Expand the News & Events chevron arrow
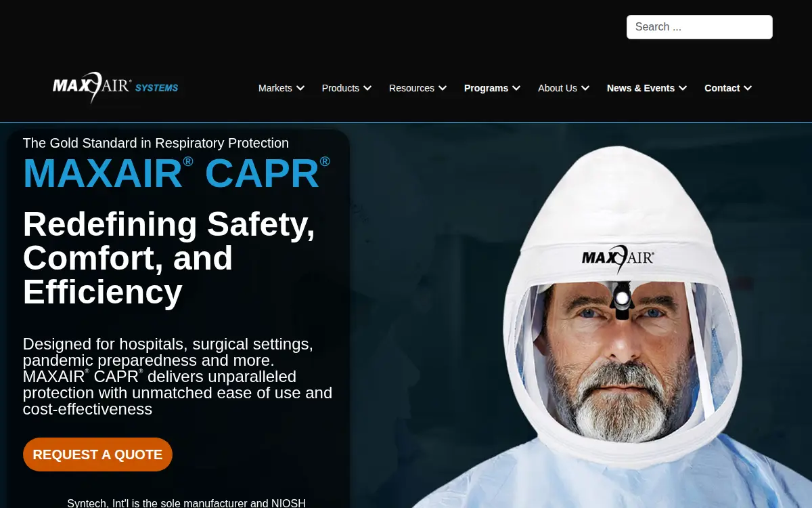This screenshot has width=812, height=508. point(683,88)
